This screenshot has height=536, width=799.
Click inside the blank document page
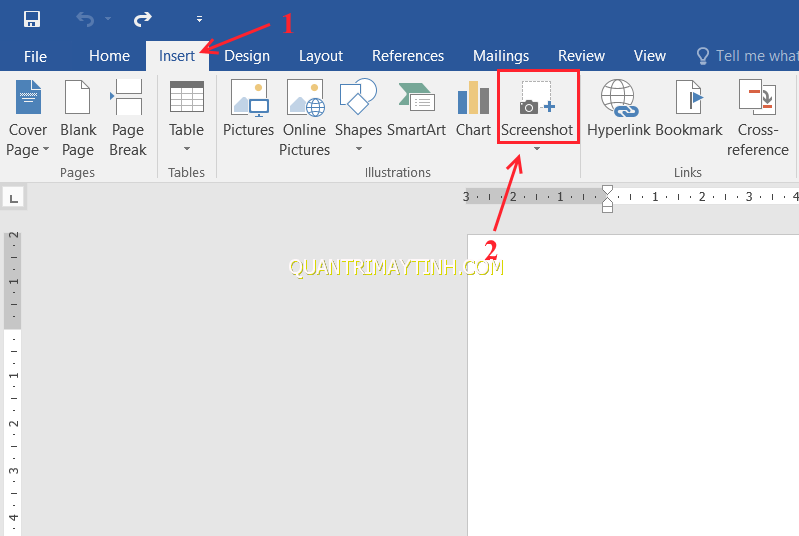pos(633,385)
